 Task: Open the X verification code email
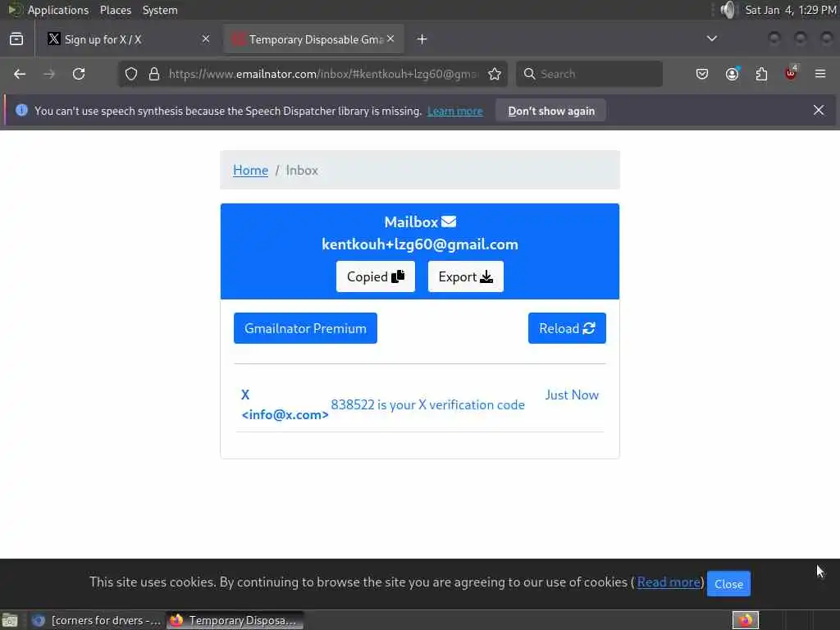(427, 404)
